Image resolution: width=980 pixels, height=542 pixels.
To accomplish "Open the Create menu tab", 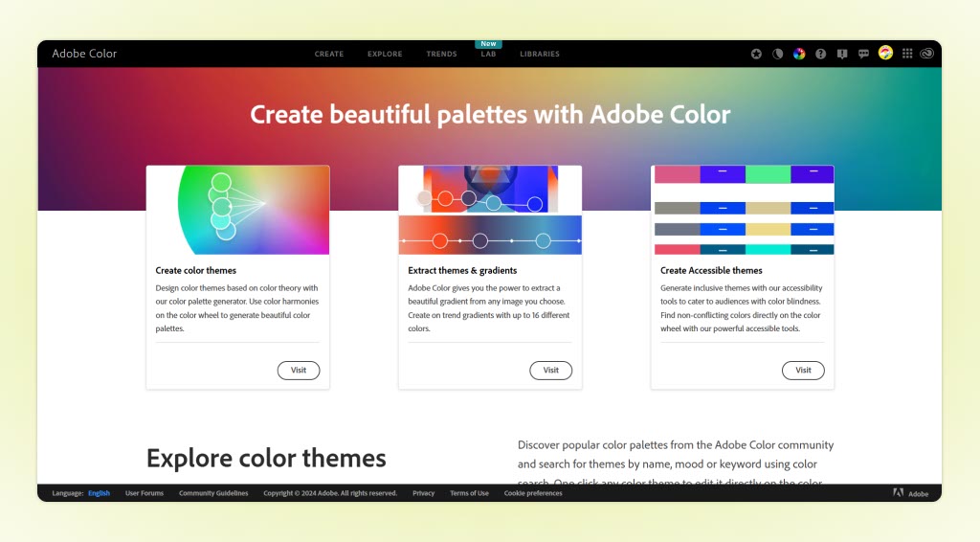I will [329, 54].
